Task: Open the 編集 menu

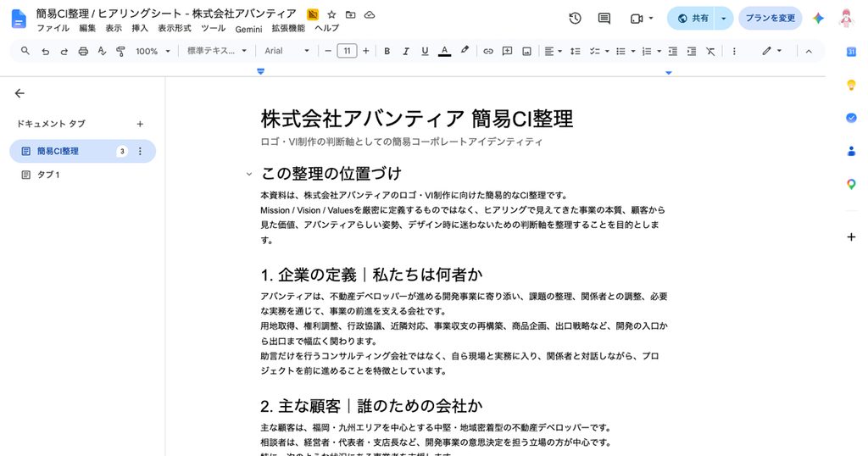Action: click(x=87, y=28)
